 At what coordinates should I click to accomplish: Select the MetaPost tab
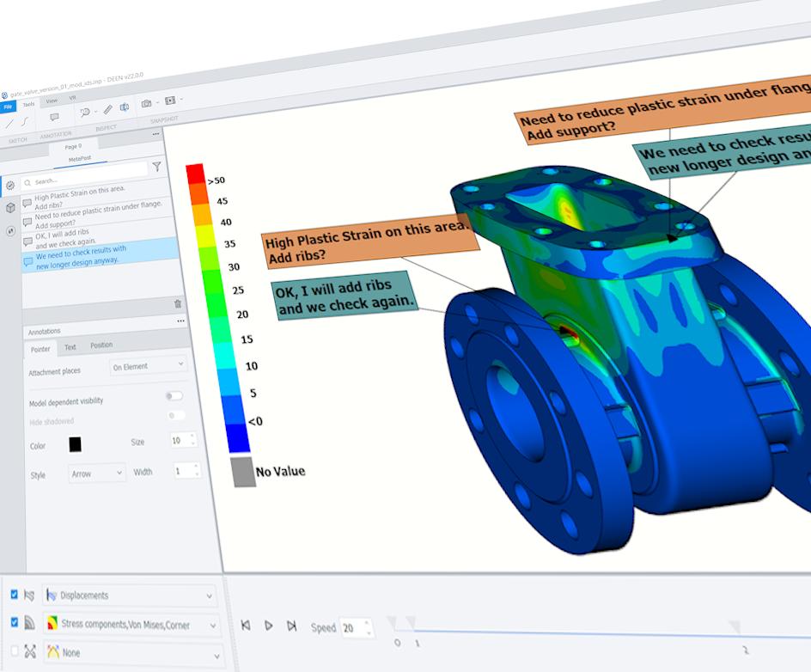point(80,159)
